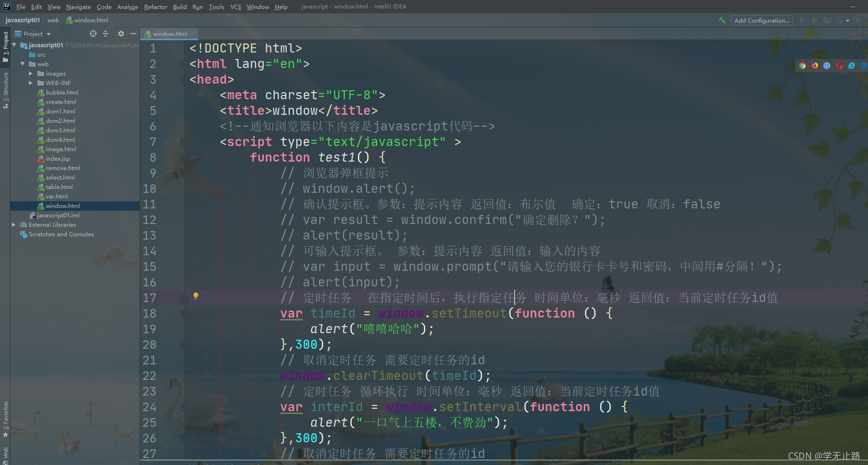This screenshot has width=868, height=465.
Task: Open in Chrome browser icon
Action: click(802, 66)
